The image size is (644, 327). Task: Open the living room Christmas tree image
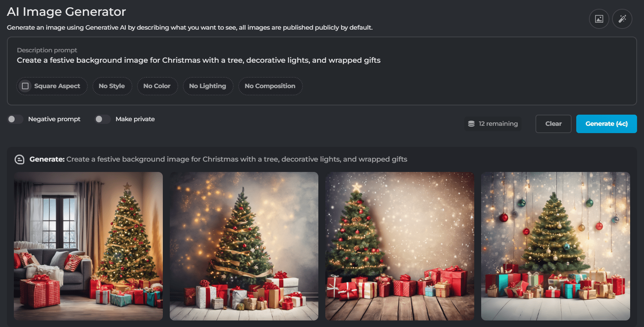(x=88, y=246)
